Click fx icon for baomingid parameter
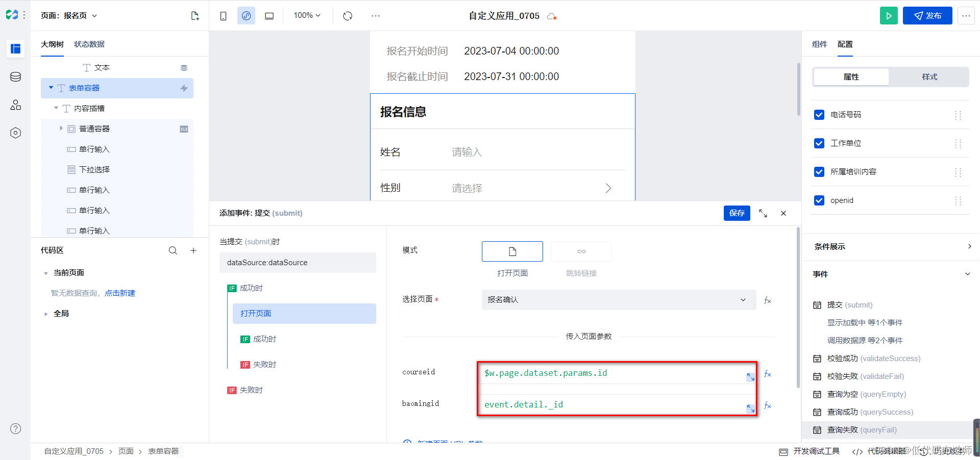The image size is (980, 460). point(768,405)
